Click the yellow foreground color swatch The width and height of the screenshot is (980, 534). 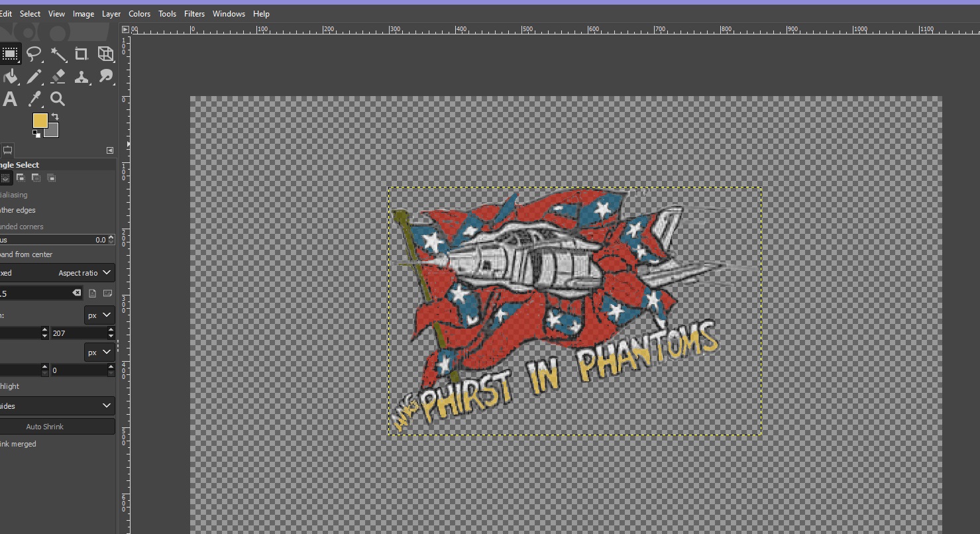(40, 120)
